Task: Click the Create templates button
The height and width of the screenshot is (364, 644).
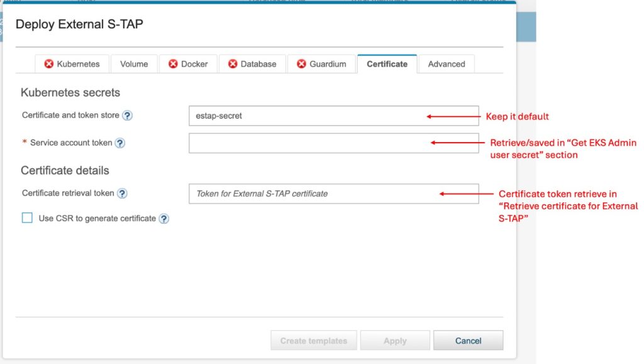Action: pos(314,341)
